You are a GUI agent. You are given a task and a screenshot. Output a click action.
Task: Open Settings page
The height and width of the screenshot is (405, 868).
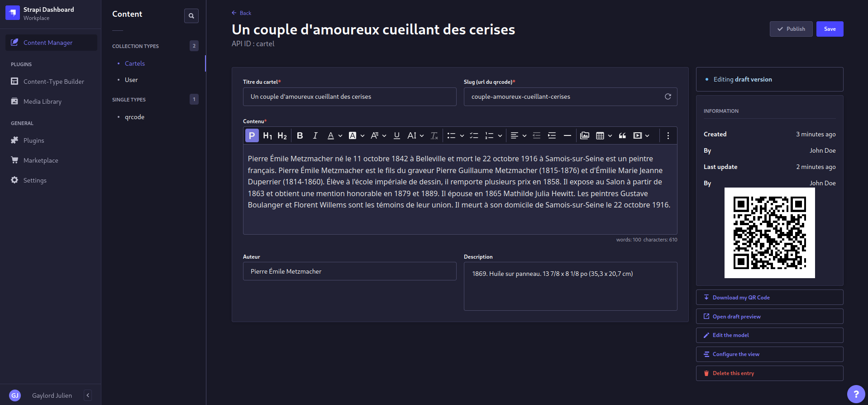pos(51,180)
